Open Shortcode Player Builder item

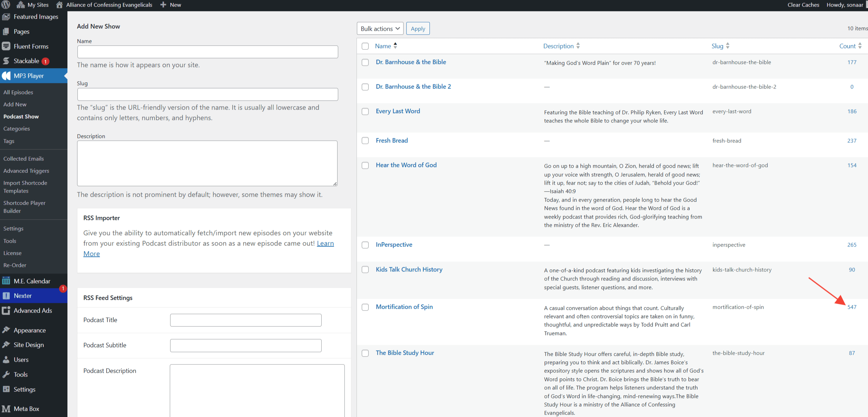pos(24,207)
